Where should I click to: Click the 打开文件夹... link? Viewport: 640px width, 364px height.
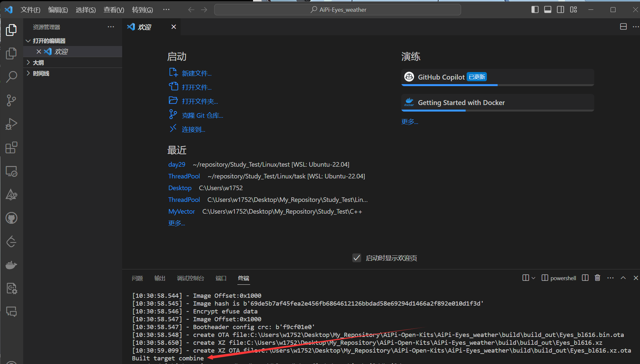click(x=200, y=101)
